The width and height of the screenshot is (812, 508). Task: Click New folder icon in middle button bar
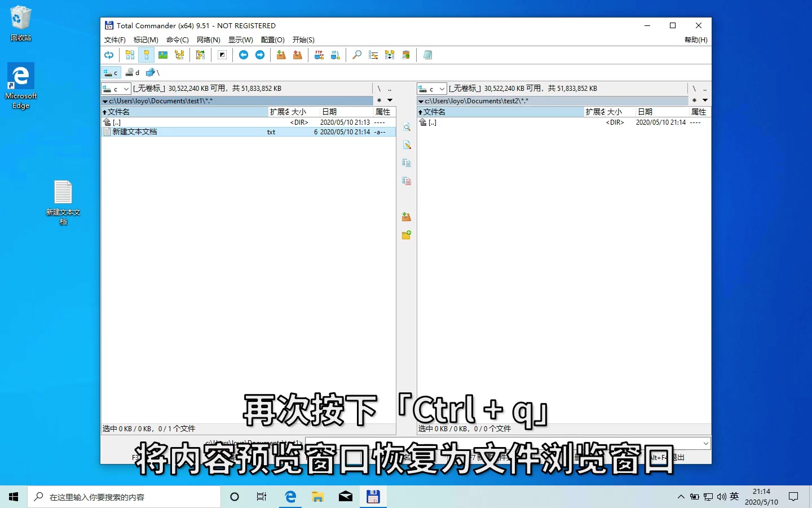coord(407,235)
